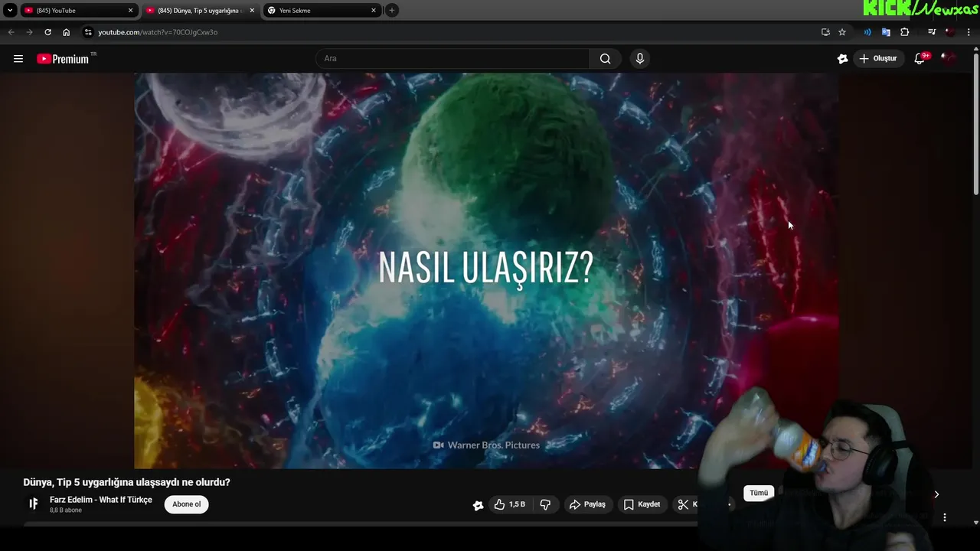Viewport: 980px width, 551px height.
Task: Open Farz Edelim - What If Türkçe channel
Action: tap(101, 500)
